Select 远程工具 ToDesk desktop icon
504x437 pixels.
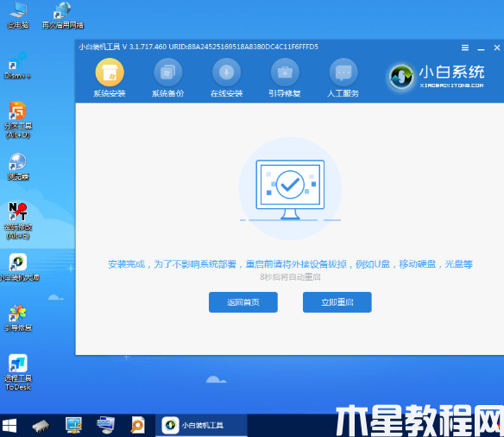tap(18, 372)
